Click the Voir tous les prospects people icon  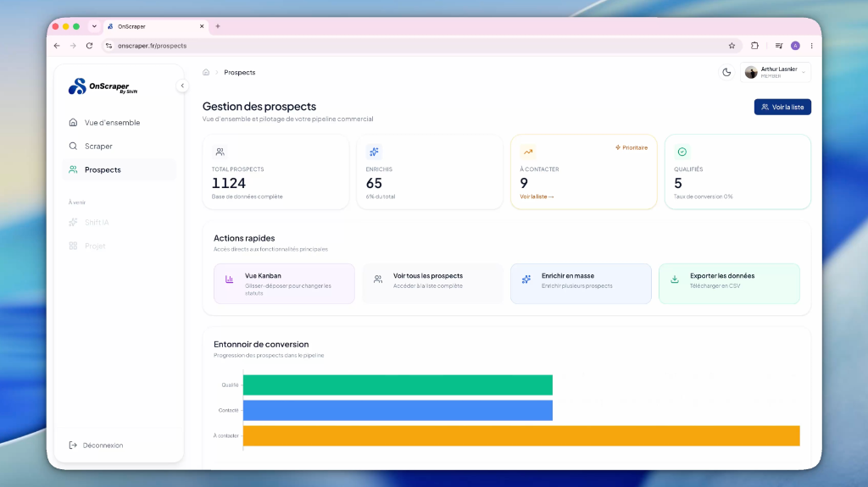(x=377, y=279)
